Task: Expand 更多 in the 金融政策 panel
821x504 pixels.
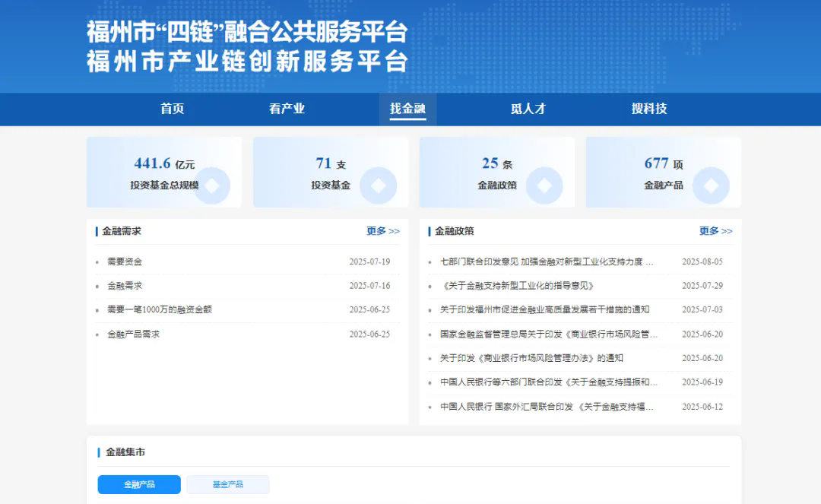Action: click(715, 231)
